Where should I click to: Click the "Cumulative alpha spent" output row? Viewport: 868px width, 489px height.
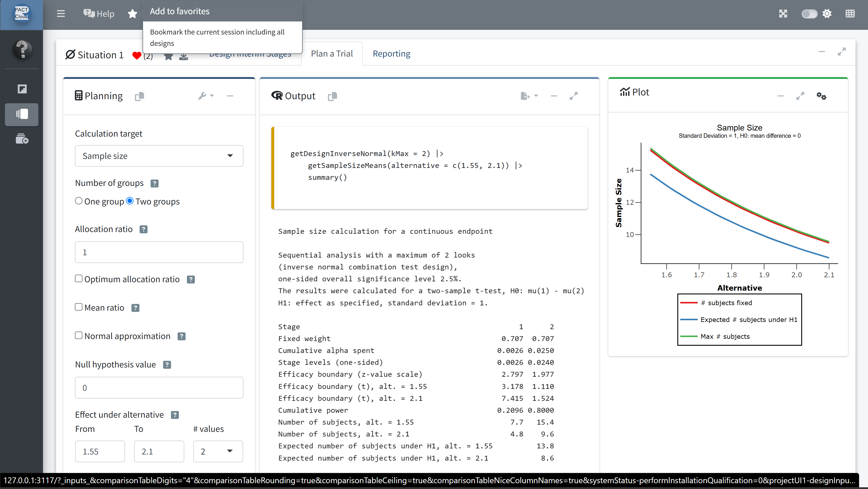click(x=416, y=351)
